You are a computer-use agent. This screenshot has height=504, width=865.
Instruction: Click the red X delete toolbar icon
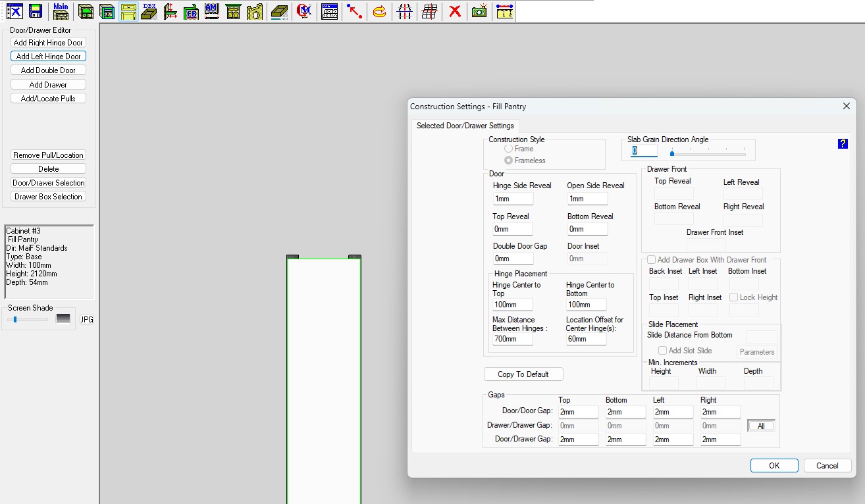(454, 11)
